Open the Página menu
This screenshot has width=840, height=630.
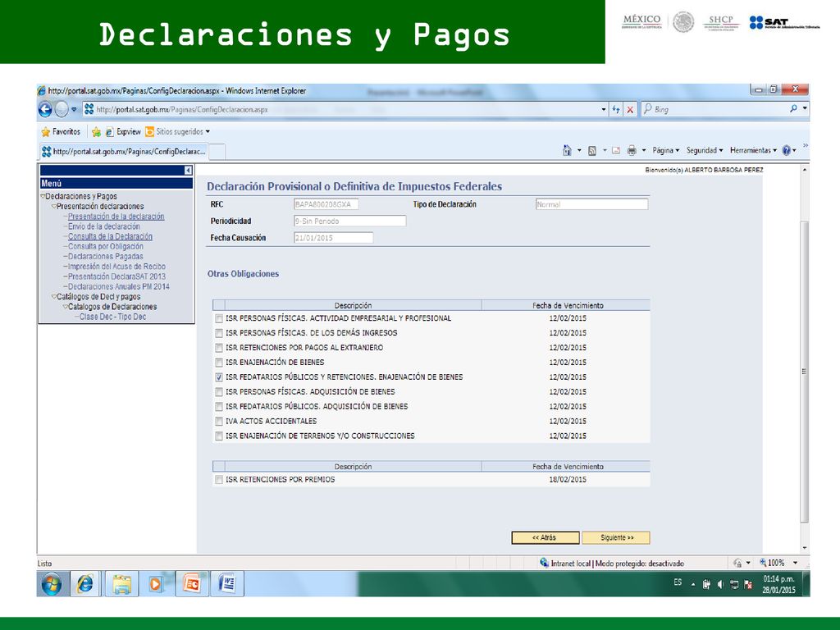pyautogui.click(x=665, y=151)
